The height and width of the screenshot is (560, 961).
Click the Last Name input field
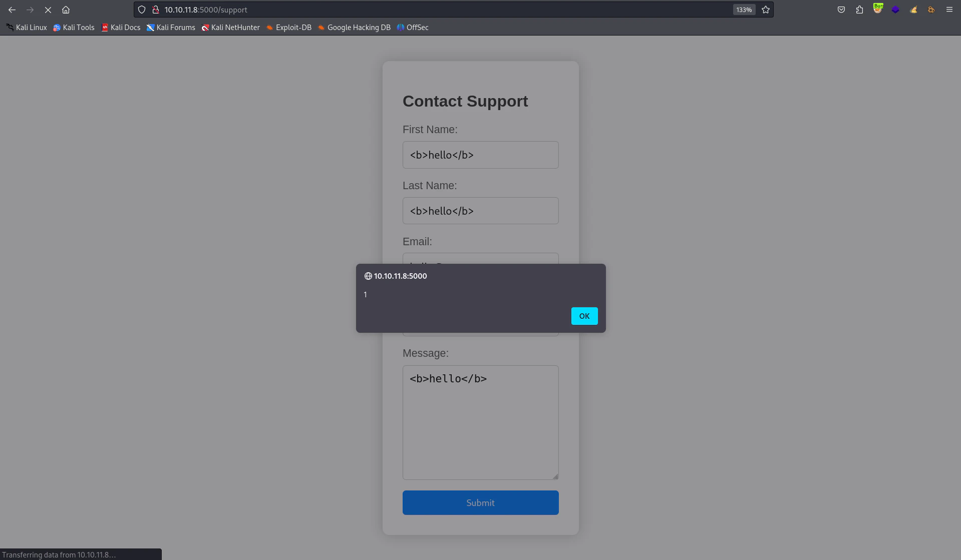click(480, 211)
